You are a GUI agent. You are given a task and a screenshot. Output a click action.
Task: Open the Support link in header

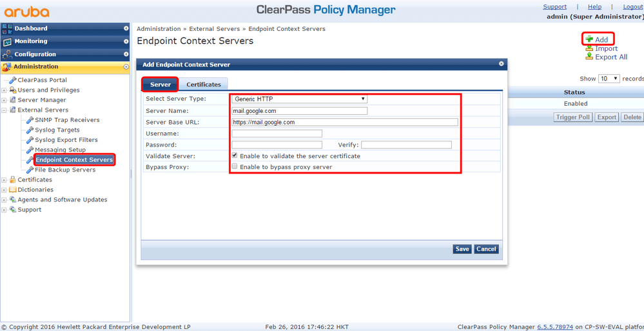(x=555, y=6)
